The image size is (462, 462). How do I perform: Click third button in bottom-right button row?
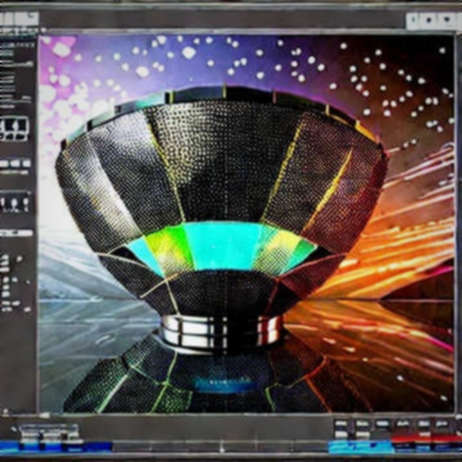point(382,424)
